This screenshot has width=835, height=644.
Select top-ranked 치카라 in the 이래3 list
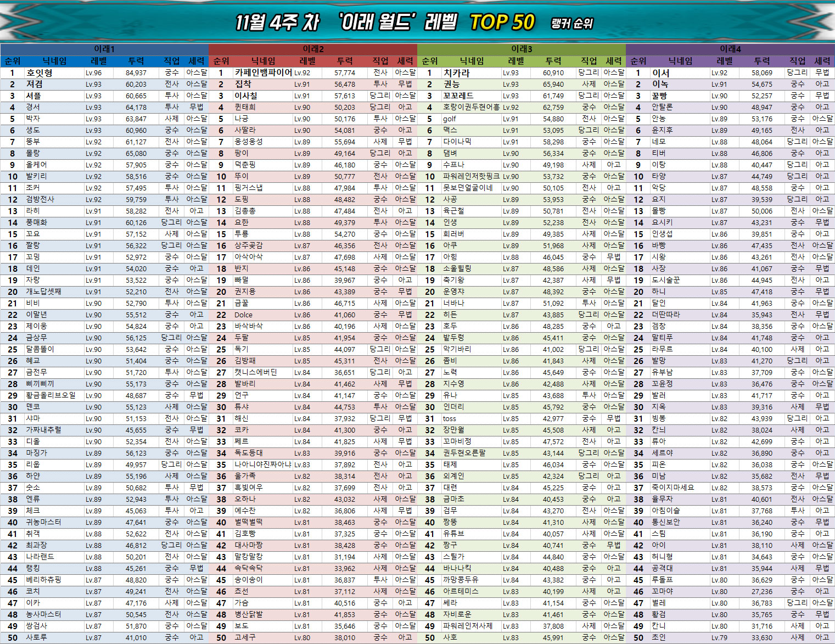457,72
